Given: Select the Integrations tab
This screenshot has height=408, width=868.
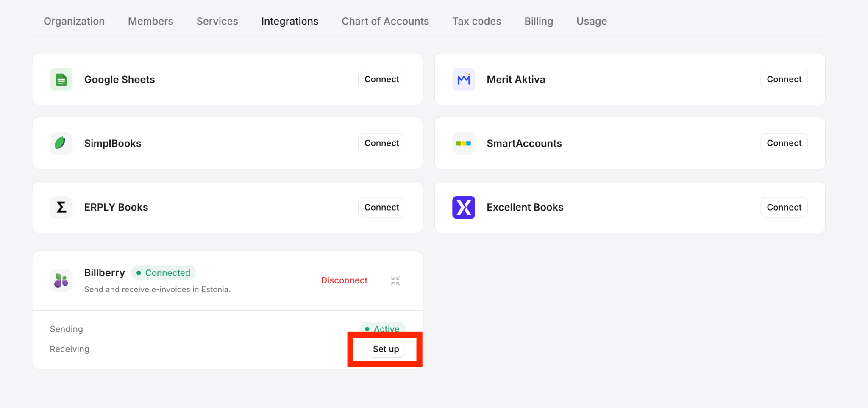Looking at the screenshot, I should (290, 21).
